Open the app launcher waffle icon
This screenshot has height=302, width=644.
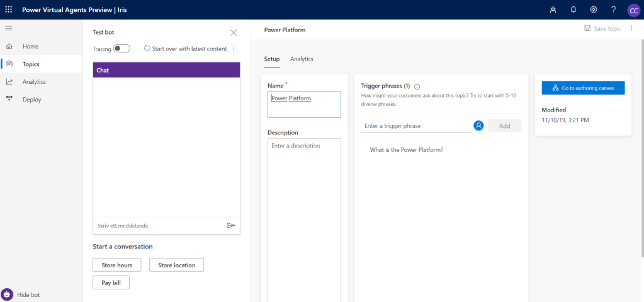tap(9, 9)
